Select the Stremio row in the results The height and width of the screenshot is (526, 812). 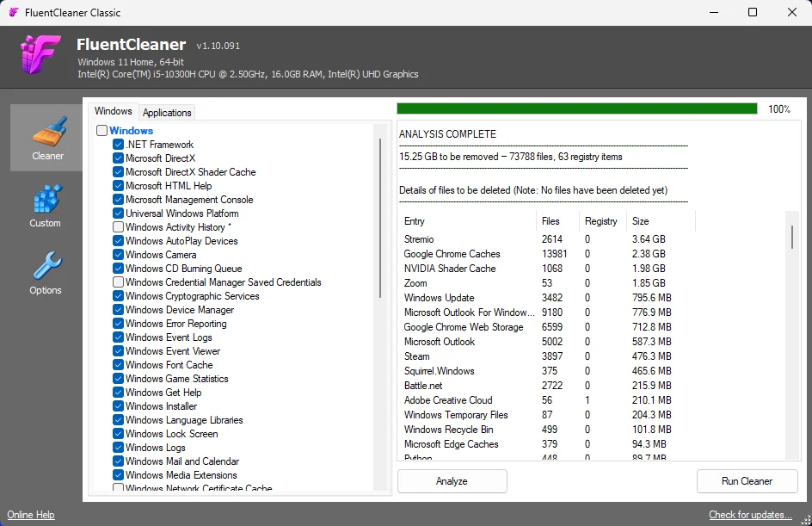(x=549, y=239)
